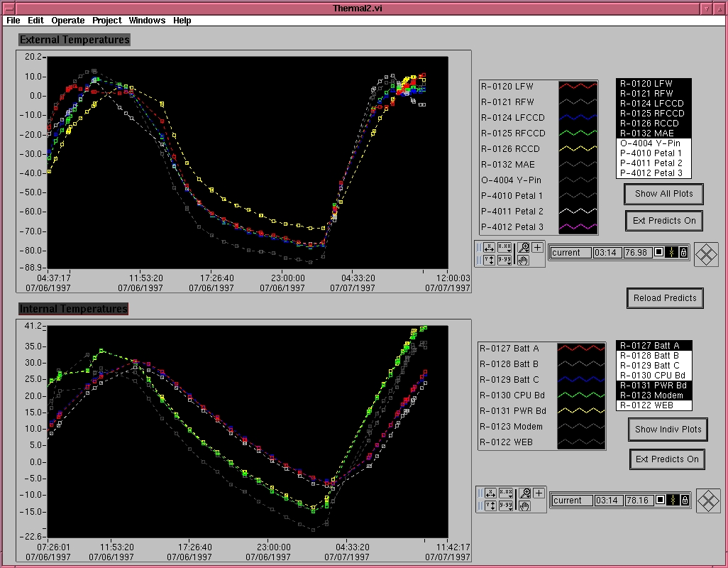Click the Reload Predicts button
Viewport: 728px width, 568px height.
tap(665, 298)
